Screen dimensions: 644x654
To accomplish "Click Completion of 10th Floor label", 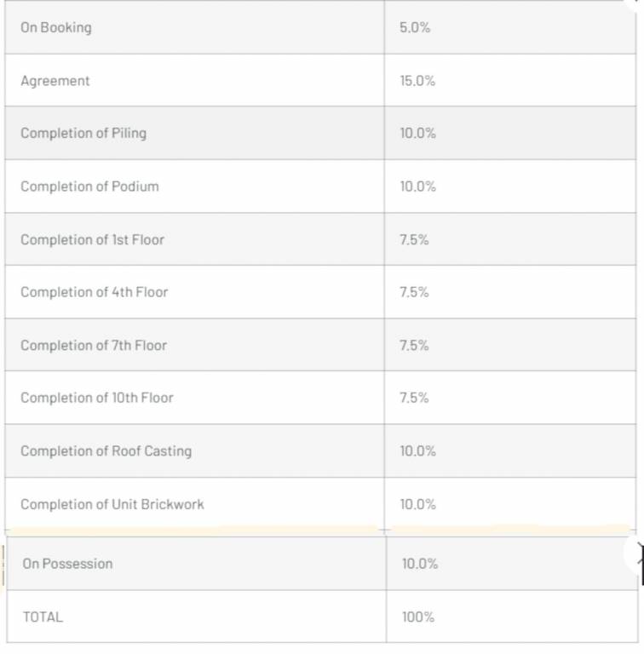I will coord(97,398).
